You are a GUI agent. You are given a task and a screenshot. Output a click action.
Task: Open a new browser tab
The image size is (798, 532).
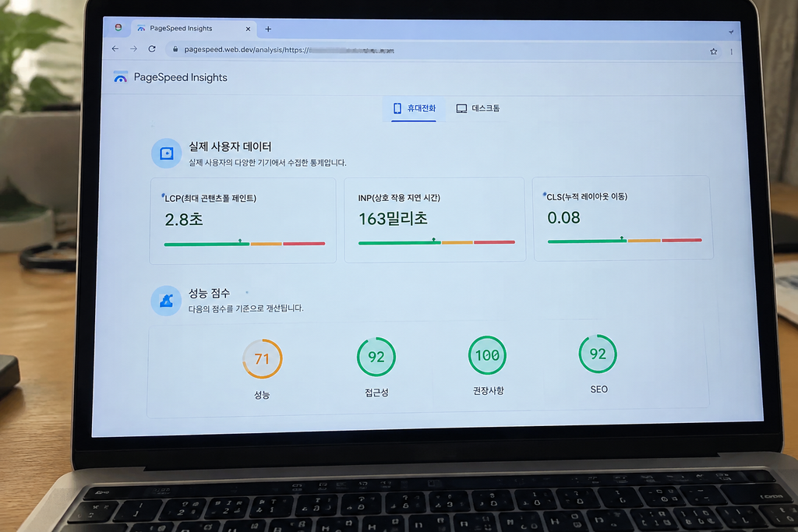coord(268,29)
